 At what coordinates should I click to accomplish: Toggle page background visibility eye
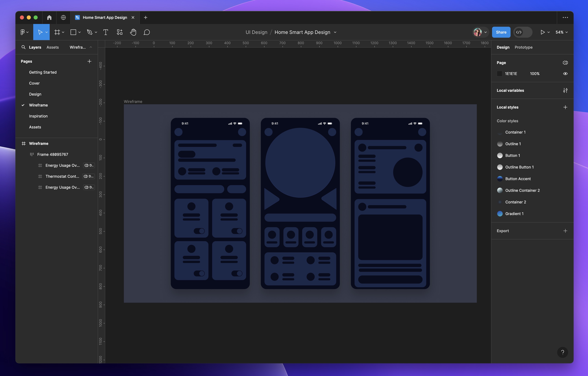pos(565,73)
